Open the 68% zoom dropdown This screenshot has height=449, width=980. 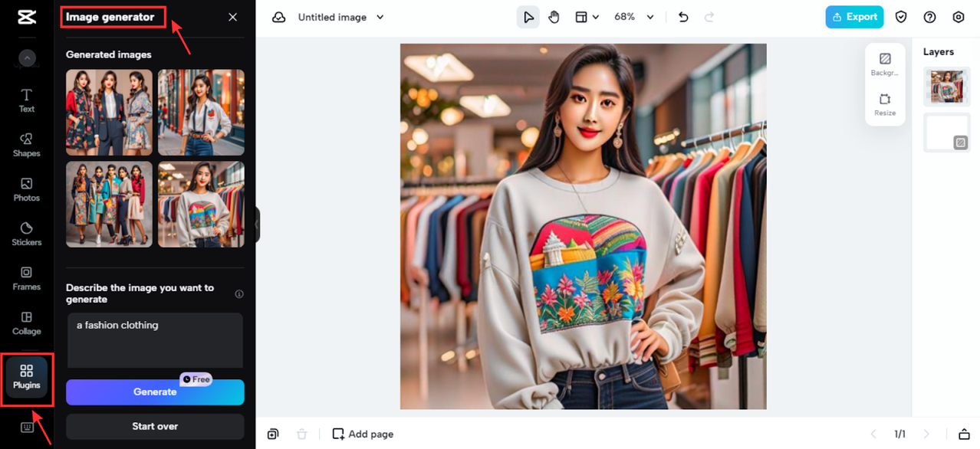(x=634, y=17)
